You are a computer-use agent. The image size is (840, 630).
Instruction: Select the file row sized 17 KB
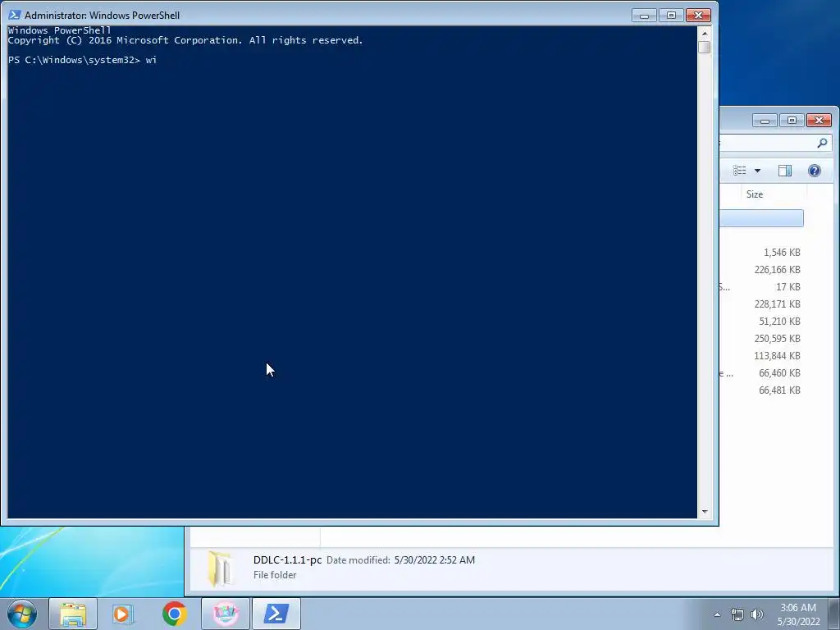tap(761, 286)
